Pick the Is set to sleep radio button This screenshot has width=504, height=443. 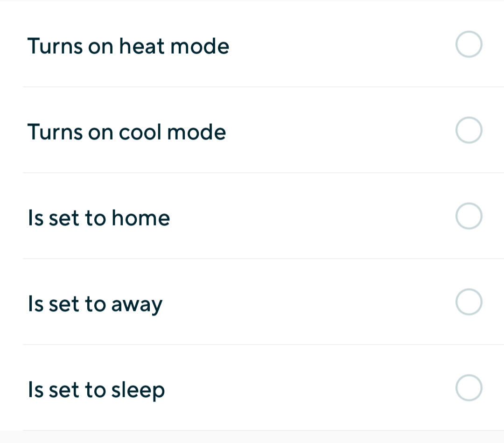469,387
